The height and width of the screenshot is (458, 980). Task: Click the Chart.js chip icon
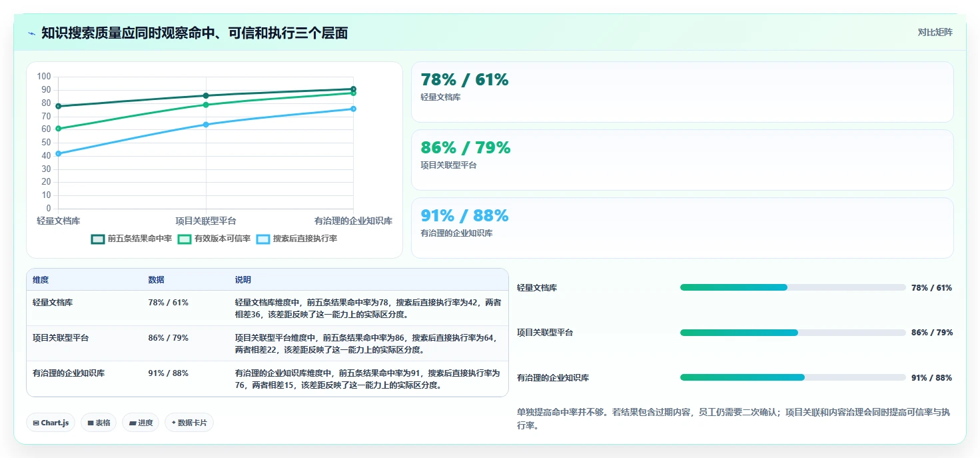click(x=35, y=423)
